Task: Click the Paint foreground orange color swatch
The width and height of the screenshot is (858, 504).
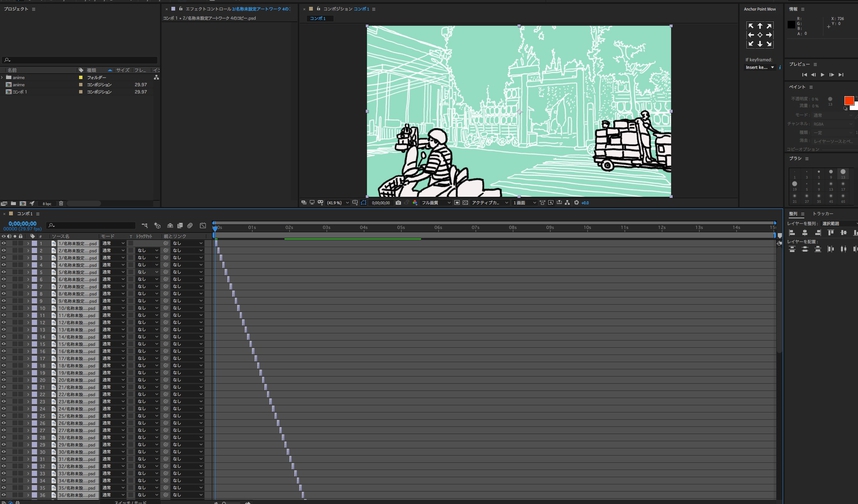Action: [x=848, y=100]
